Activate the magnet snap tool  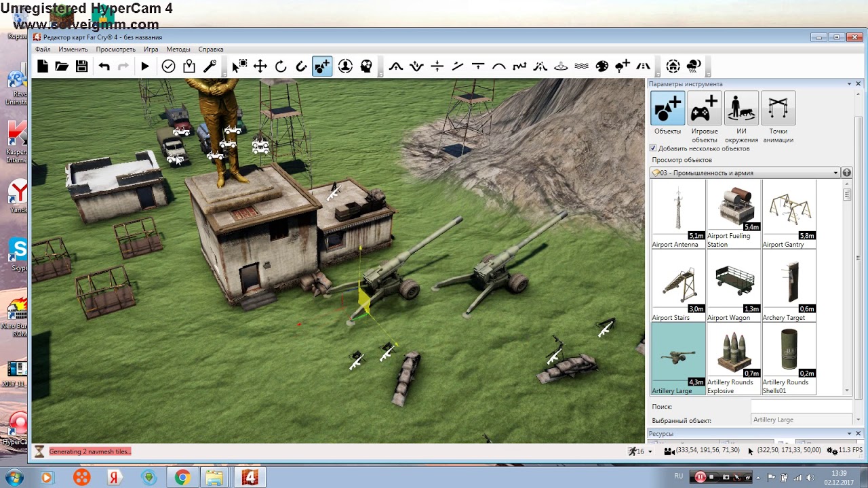pos(301,66)
